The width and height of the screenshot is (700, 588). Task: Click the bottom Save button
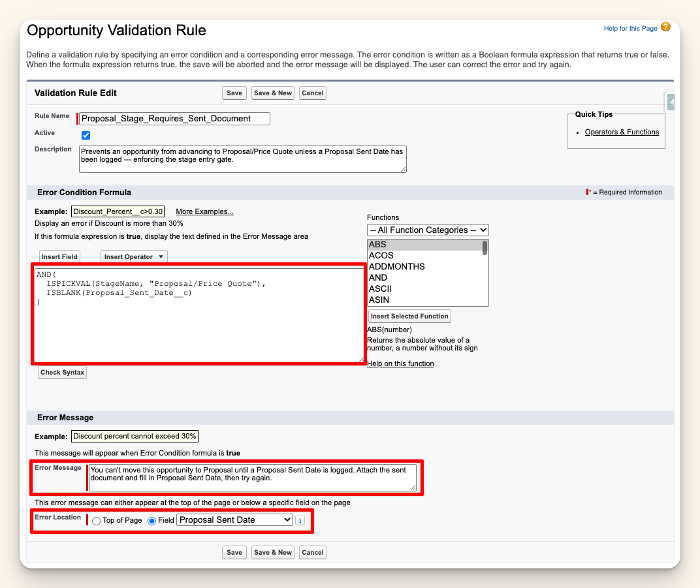[x=234, y=552]
